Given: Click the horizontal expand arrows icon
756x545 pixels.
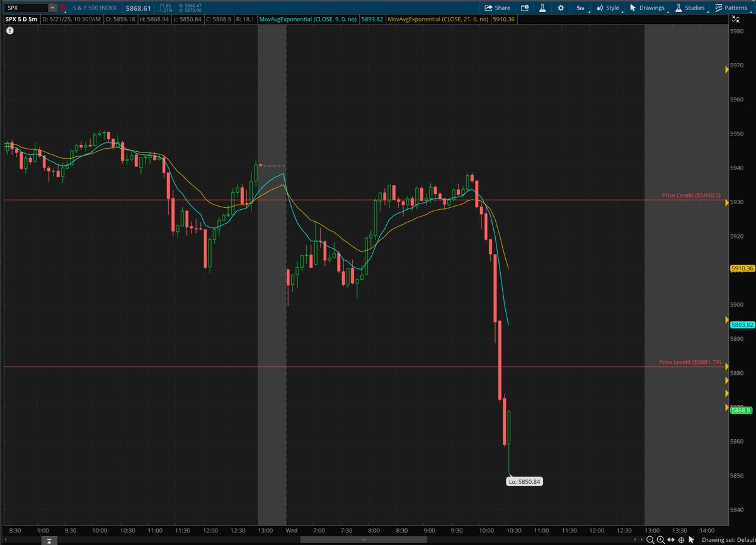Looking at the screenshot, I should pyautogui.click(x=671, y=540).
